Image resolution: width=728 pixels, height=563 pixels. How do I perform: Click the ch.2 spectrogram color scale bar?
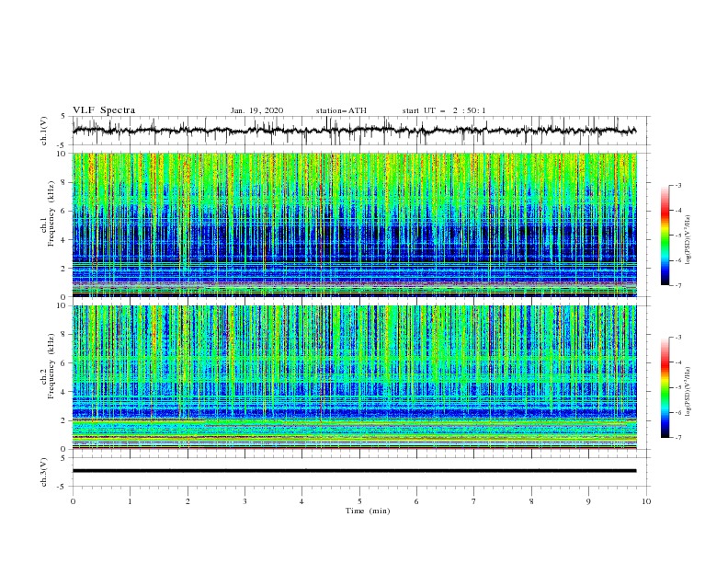[665, 387]
